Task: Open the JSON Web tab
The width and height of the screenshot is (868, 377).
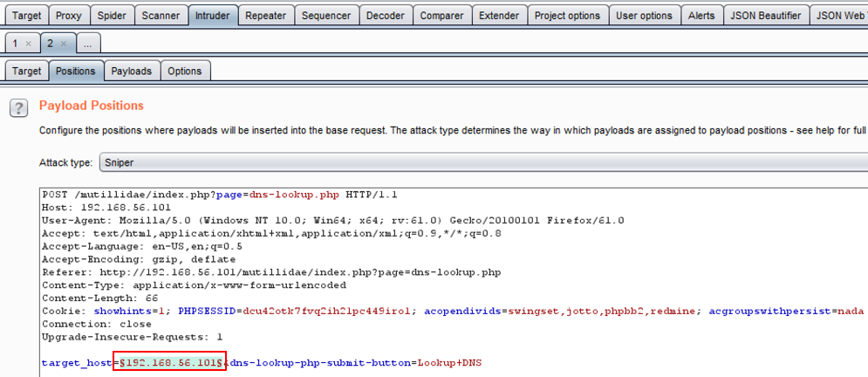Action: point(838,16)
